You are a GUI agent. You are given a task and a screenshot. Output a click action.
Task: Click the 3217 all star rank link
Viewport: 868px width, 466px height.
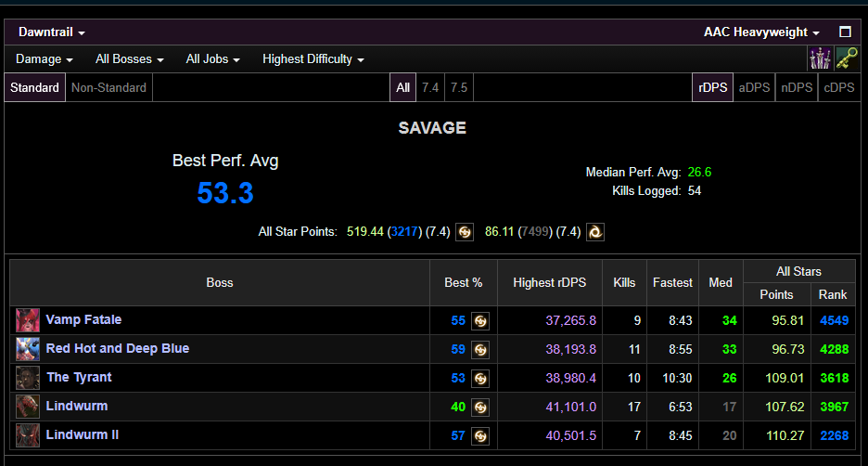pos(404,232)
